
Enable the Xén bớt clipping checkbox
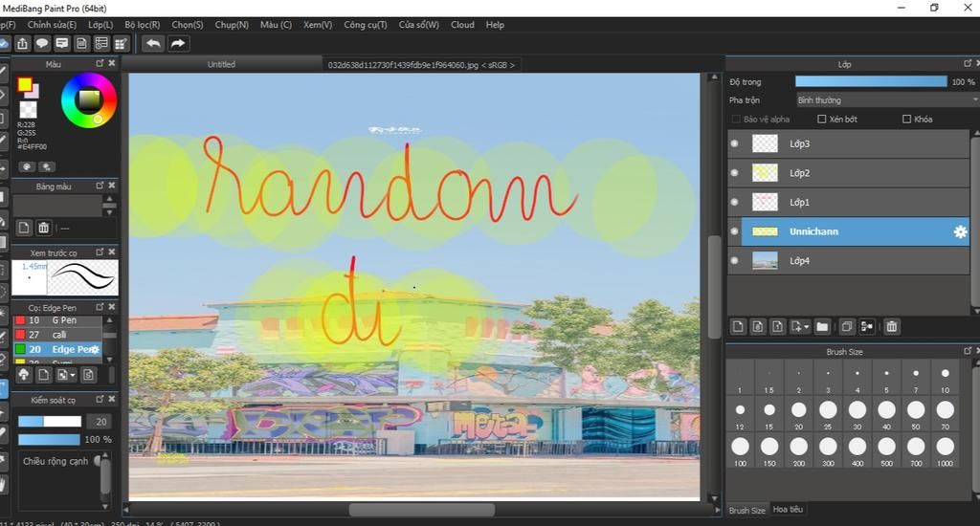(822, 120)
